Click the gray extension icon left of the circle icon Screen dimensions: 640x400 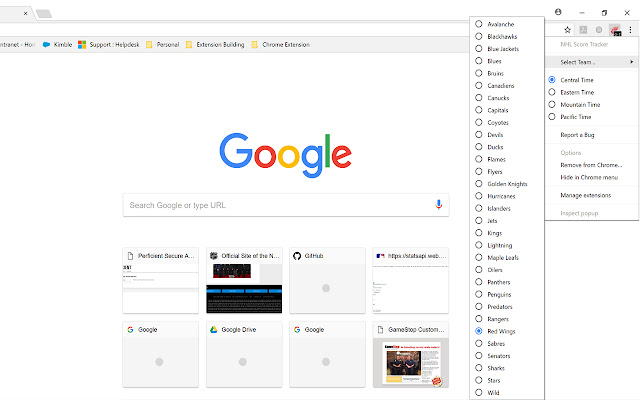pos(583,30)
